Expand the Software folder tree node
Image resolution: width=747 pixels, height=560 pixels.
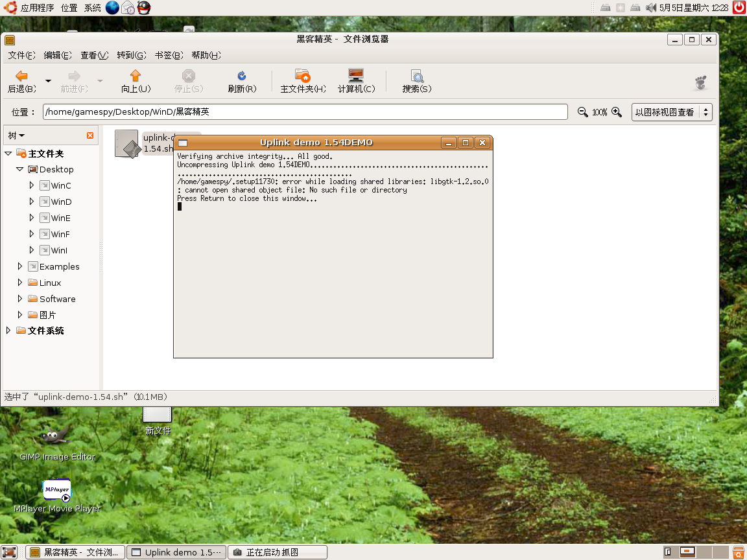coord(20,299)
